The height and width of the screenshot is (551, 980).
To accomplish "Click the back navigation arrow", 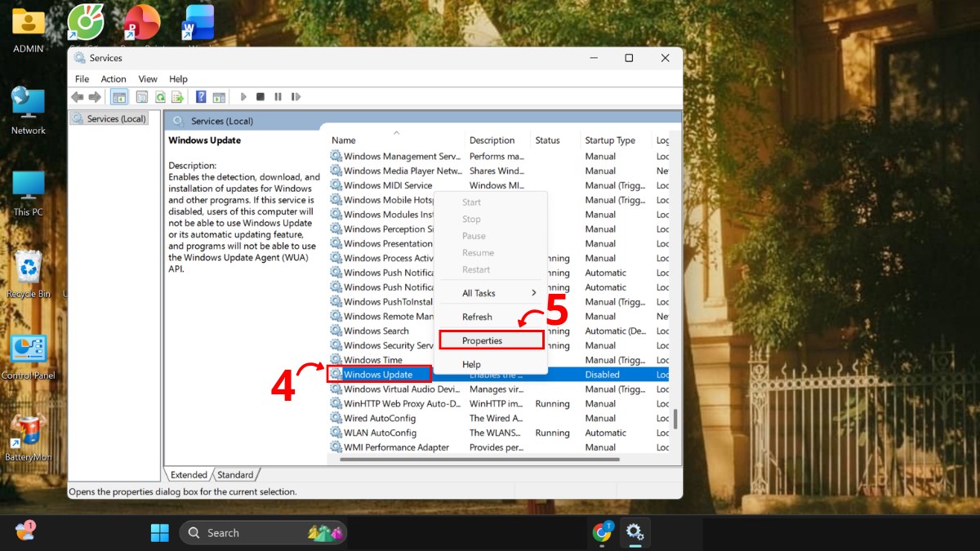I will click(78, 96).
